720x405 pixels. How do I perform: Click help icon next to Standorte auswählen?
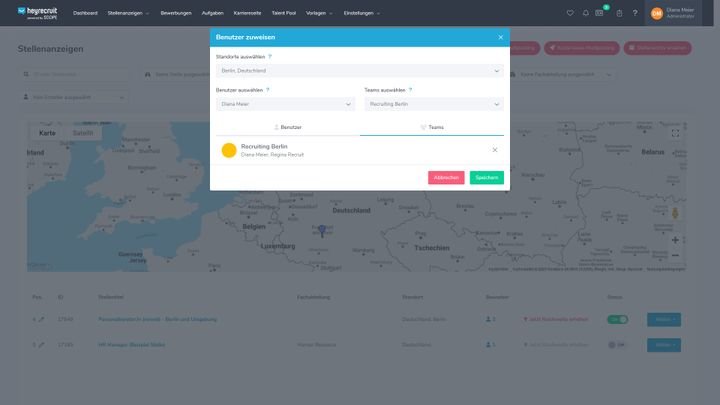(x=270, y=57)
